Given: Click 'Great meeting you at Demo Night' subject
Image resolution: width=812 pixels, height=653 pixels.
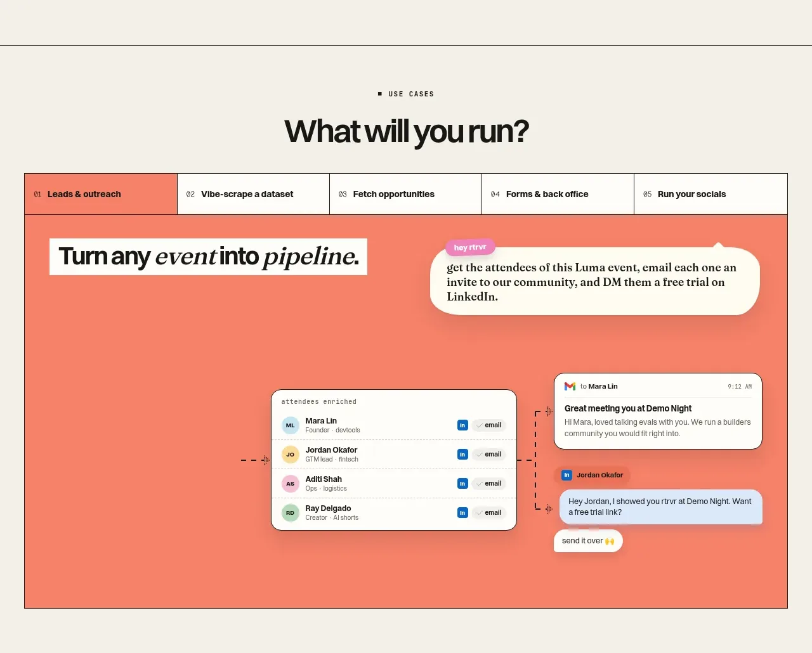Looking at the screenshot, I should coord(628,408).
